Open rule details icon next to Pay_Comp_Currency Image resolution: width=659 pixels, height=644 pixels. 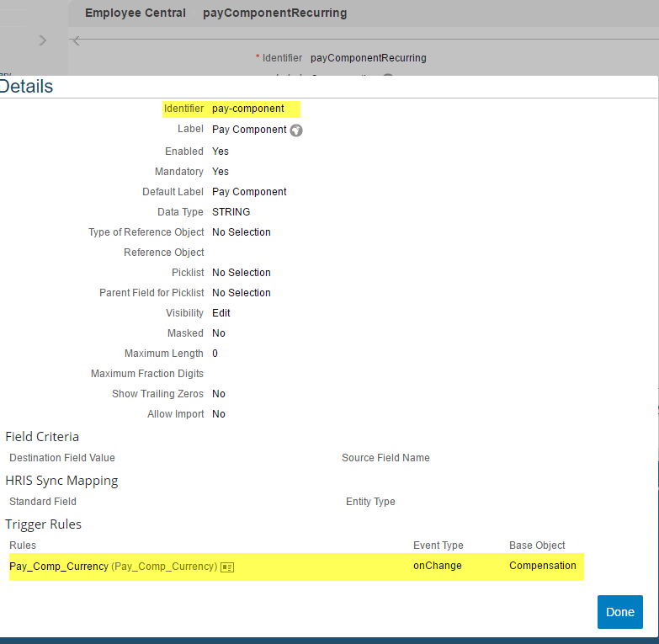[x=227, y=567]
